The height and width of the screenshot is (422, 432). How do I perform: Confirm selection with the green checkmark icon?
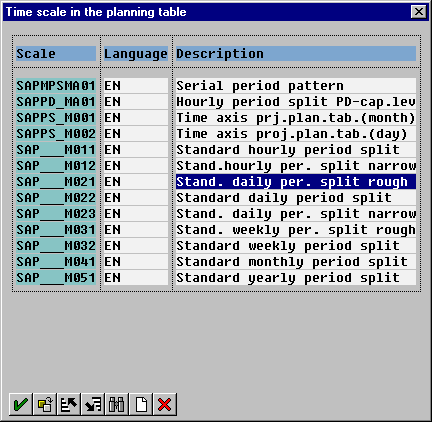tap(21, 404)
